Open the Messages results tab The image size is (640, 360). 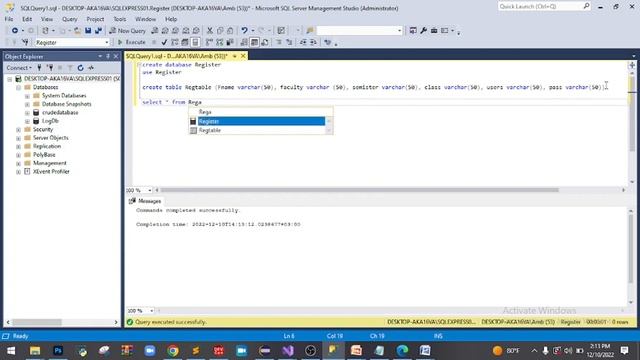point(145,201)
